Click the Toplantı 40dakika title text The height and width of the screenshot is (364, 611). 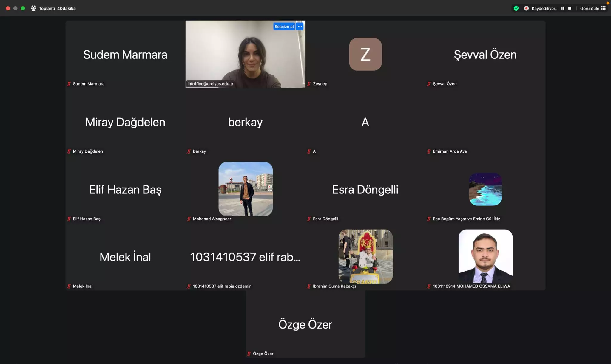coord(57,8)
